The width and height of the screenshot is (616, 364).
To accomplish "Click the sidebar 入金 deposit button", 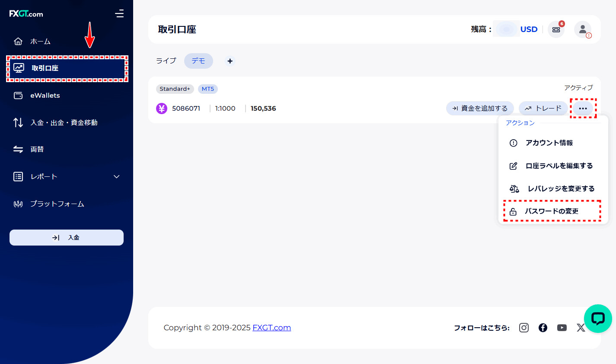I will pos(67,237).
